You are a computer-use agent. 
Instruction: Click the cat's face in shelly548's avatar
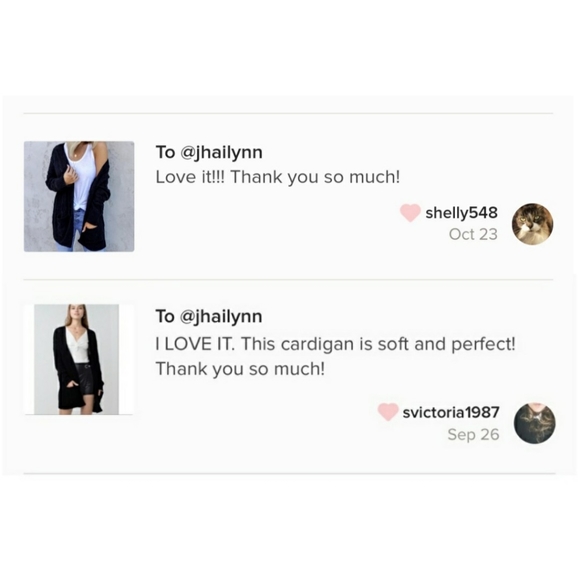coord(528,224)
